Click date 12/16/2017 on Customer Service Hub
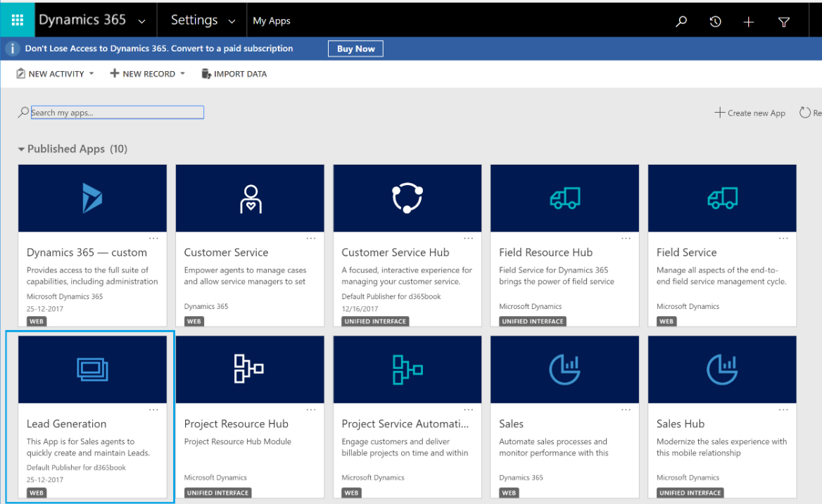This screenshot has width=822, height=504. point(360,309)
